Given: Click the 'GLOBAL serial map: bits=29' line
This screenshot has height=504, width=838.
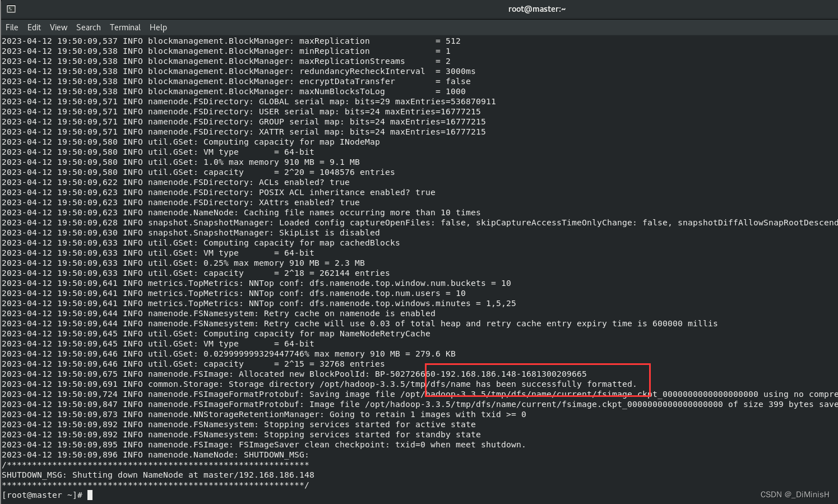Looking at the screenshot, I should [x=249, y=101].
